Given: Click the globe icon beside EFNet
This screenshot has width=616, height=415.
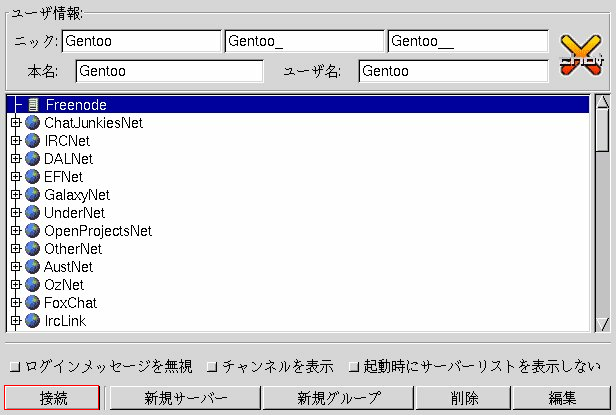Looking at the screenshot, I should coord(33,176).
